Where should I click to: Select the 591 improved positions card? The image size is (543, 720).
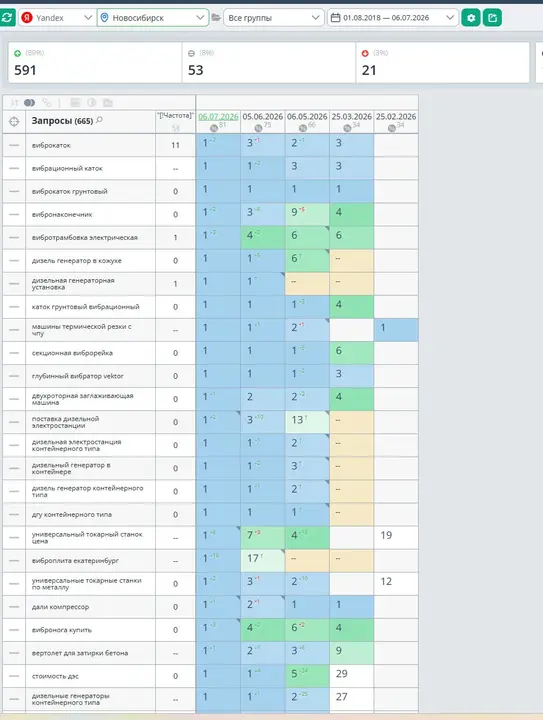click(x=95, y=63)
